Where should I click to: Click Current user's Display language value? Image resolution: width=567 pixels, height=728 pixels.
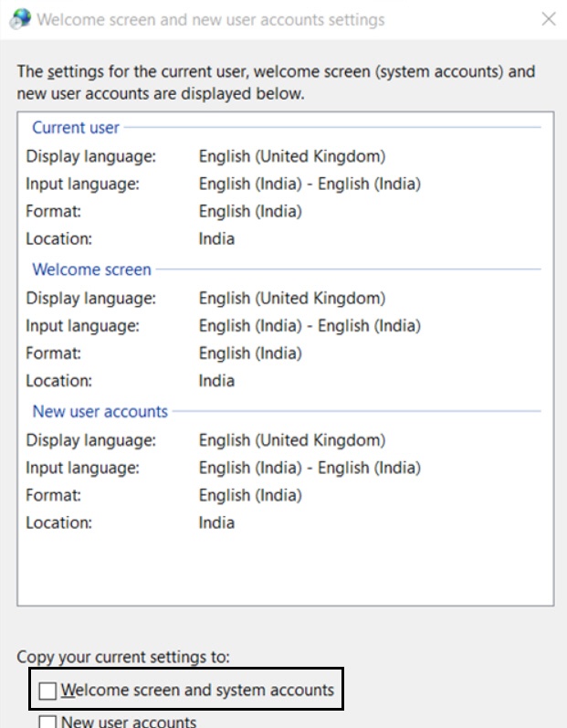click(x=292, y=156)
